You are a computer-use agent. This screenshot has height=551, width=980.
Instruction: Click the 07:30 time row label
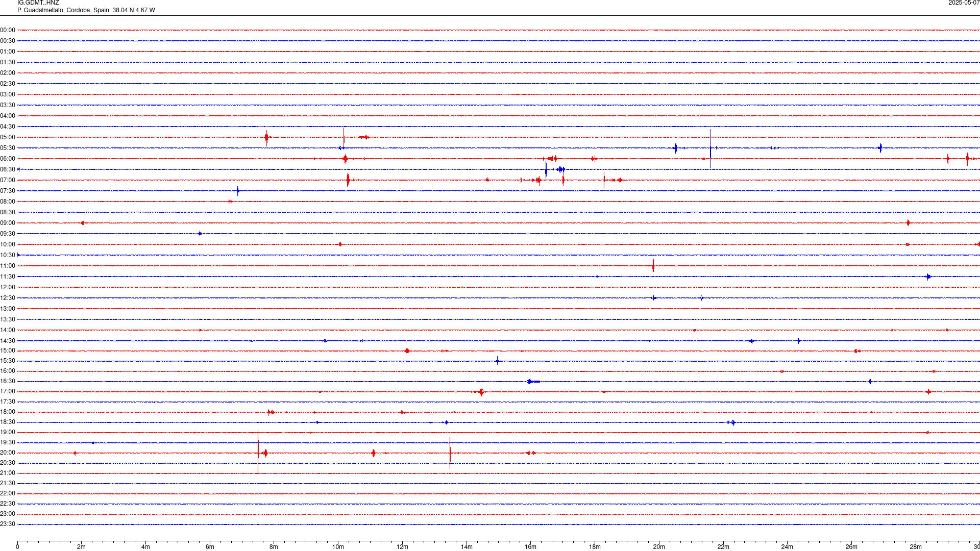pyautogui.click(x=8, y=191)
